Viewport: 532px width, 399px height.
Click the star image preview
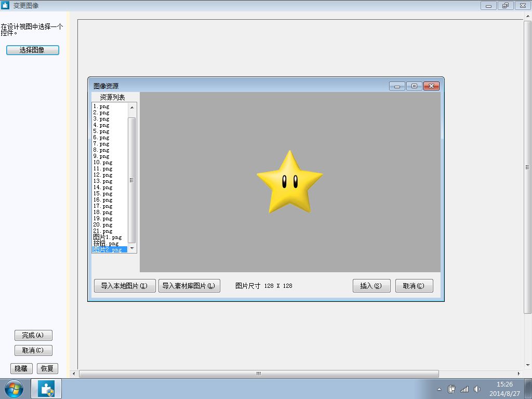click(x=290, y=182)
